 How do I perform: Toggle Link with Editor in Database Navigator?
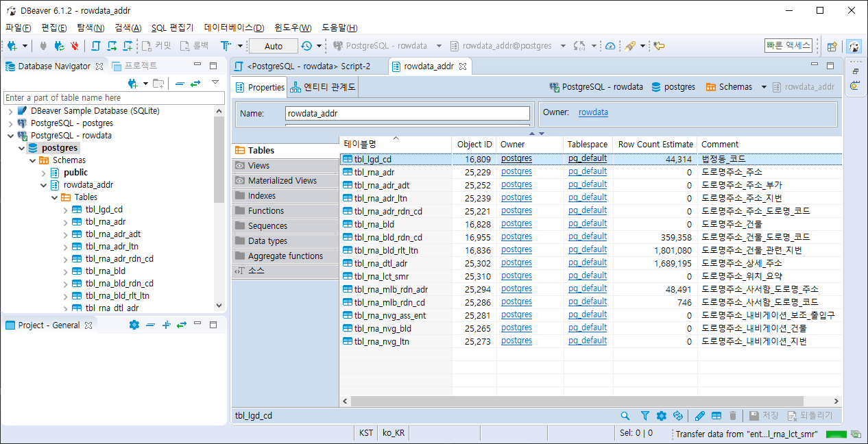pyautogui.click(x=195, y=84)
